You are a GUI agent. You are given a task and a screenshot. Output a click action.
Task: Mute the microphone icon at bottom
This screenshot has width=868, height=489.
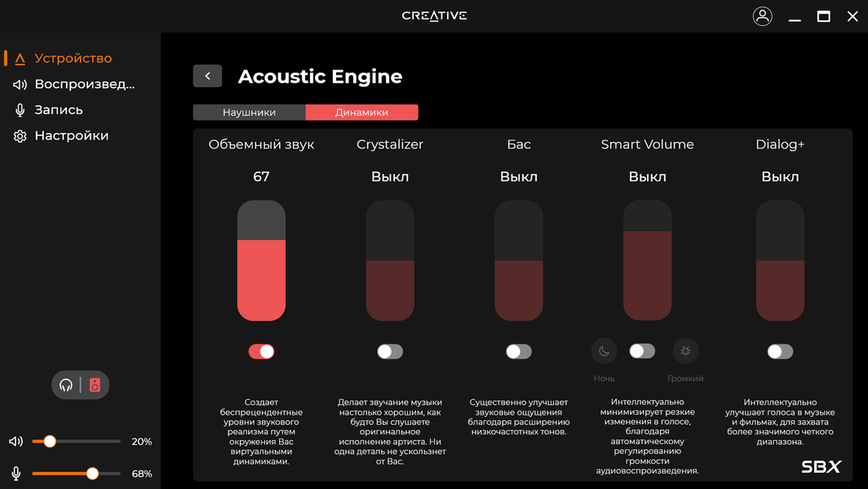pos(15,473)
